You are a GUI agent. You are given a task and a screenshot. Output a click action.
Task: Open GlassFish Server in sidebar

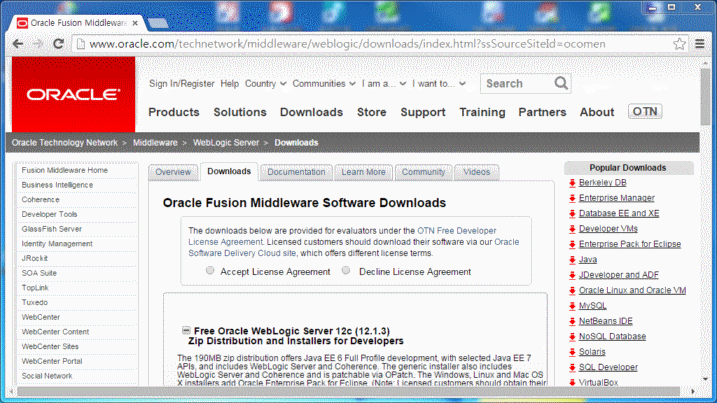tap(52, 229)
